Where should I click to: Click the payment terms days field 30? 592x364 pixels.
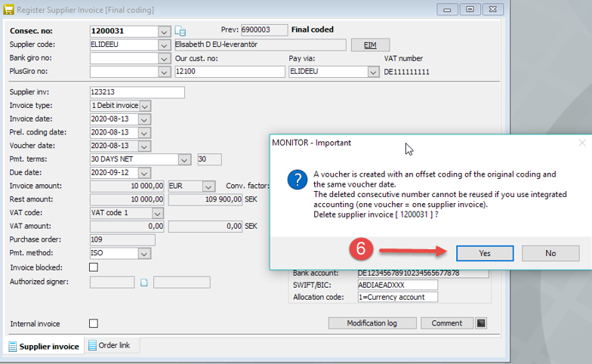(210, 159)
